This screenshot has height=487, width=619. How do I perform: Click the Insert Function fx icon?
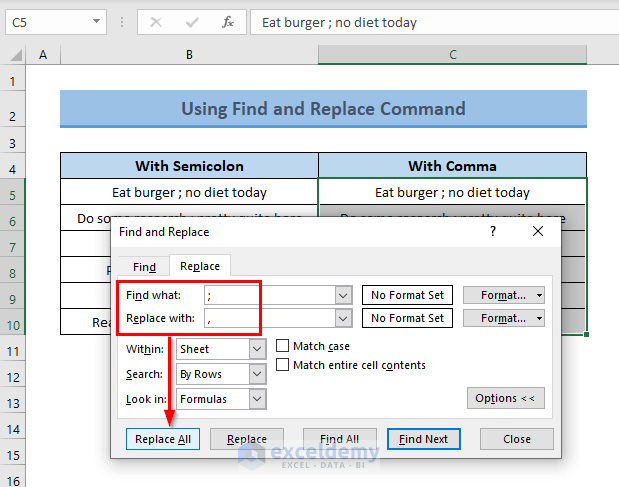[x=228, y=22]
